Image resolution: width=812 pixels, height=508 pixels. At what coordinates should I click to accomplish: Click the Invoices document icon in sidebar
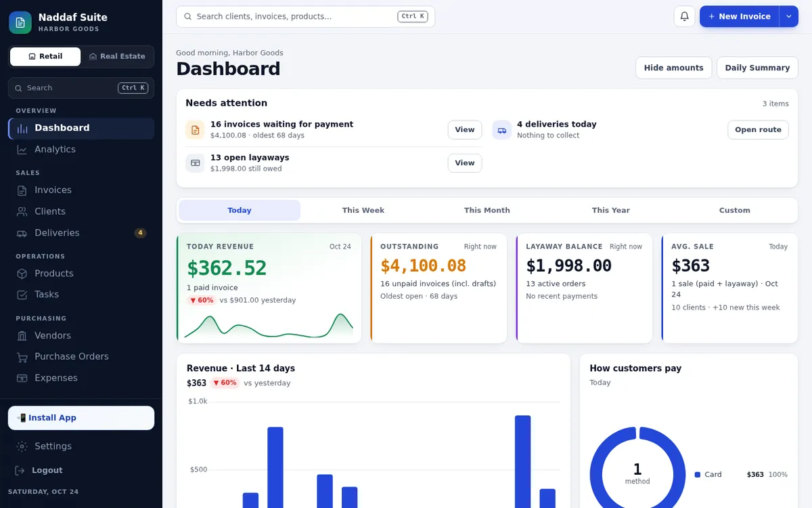[x=22, y=190]
